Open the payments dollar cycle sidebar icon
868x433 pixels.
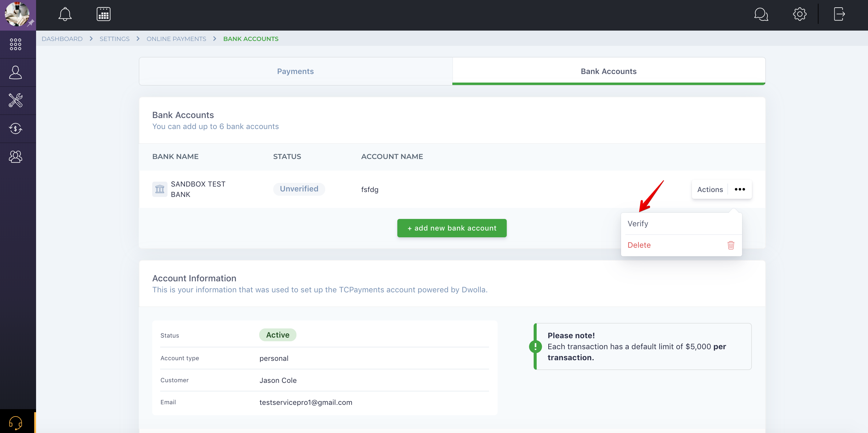click(16, 128)
